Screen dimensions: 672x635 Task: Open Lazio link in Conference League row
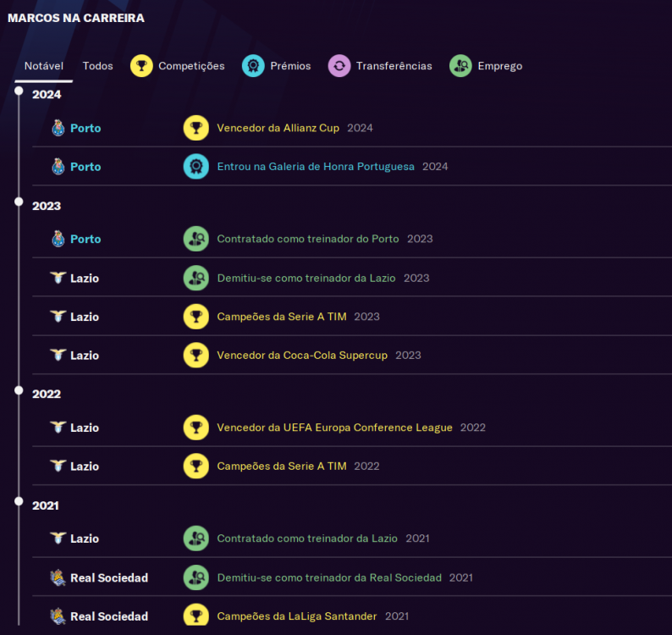(x=85, y=428)
